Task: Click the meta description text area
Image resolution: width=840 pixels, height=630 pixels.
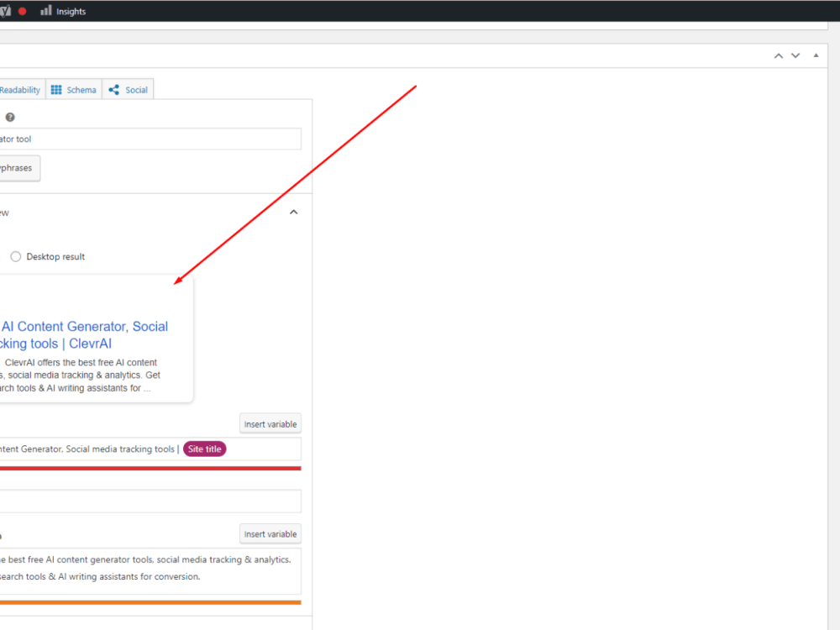Action: (150, 570)
